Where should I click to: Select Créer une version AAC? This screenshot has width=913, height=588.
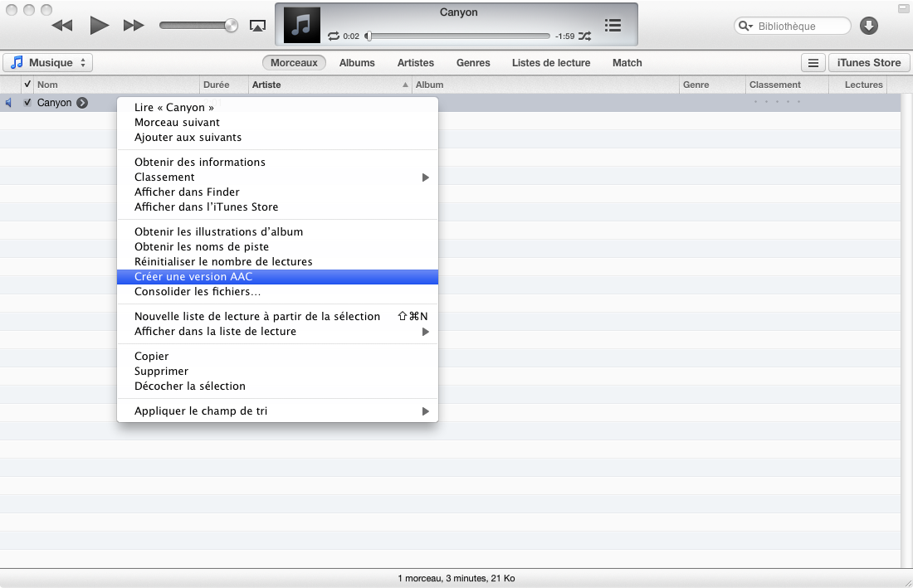pyautogui.click(x=277, y=277)
